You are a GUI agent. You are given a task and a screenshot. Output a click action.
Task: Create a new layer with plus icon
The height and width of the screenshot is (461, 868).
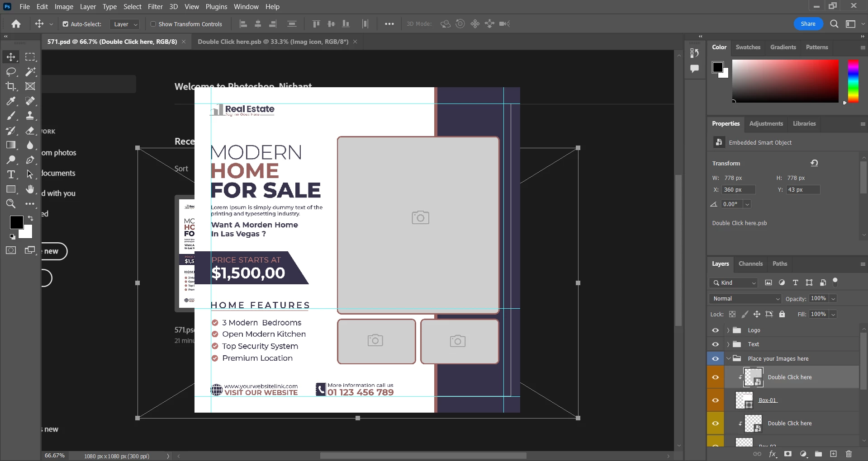pyautogui.click(x=833, y=454)
